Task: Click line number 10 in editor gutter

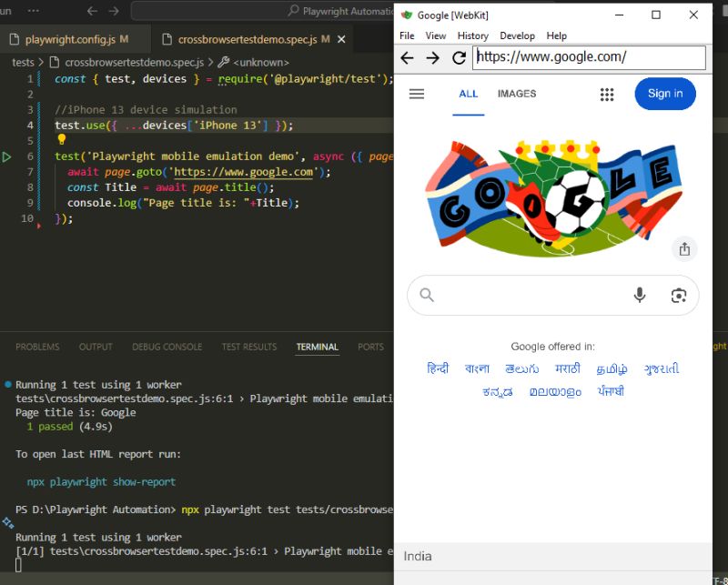Action: (x=27, y=218)
